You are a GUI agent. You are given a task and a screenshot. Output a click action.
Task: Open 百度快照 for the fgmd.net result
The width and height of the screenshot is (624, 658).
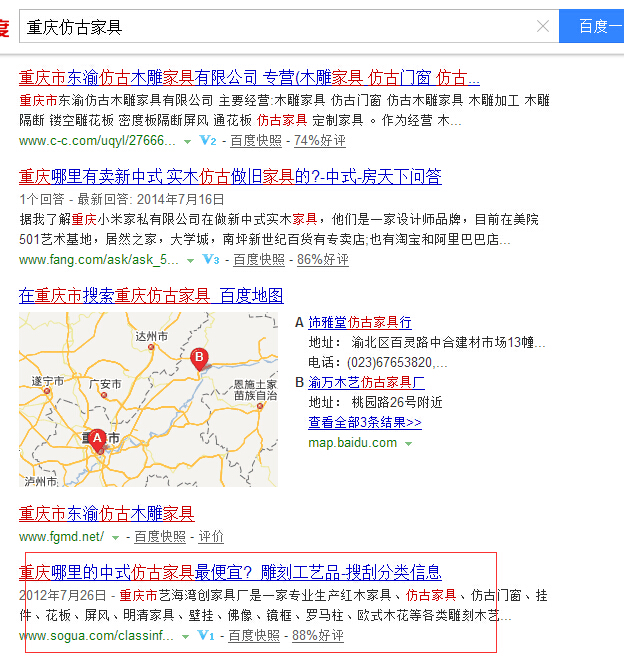pos(160,537)
